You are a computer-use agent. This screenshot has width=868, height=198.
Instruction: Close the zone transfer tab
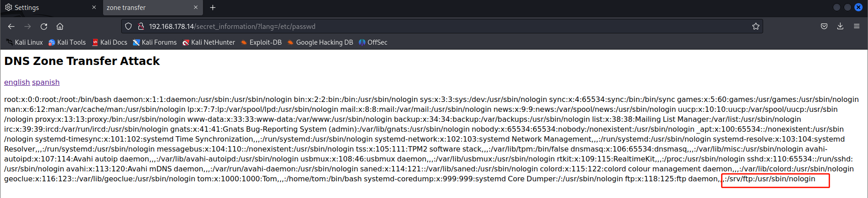pyautogui.click(x=196, y=8)
